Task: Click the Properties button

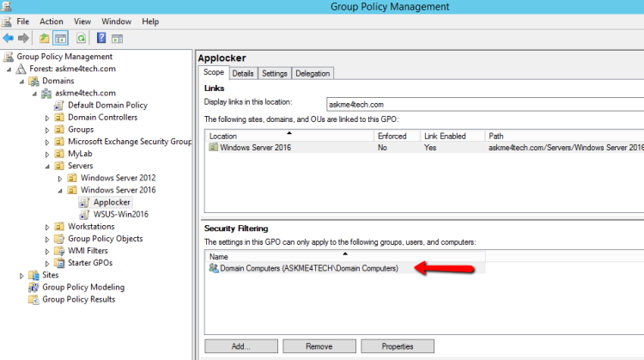Action: (397, 346)
